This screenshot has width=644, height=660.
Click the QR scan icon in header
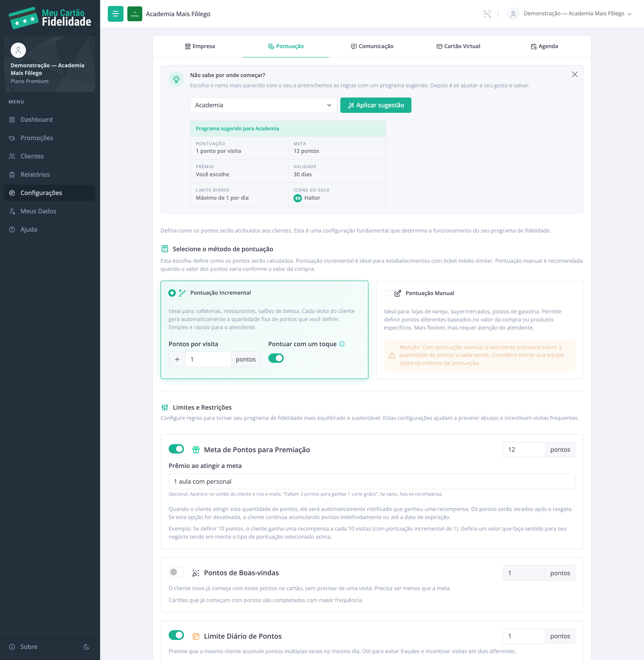click(x=487, y=14)
